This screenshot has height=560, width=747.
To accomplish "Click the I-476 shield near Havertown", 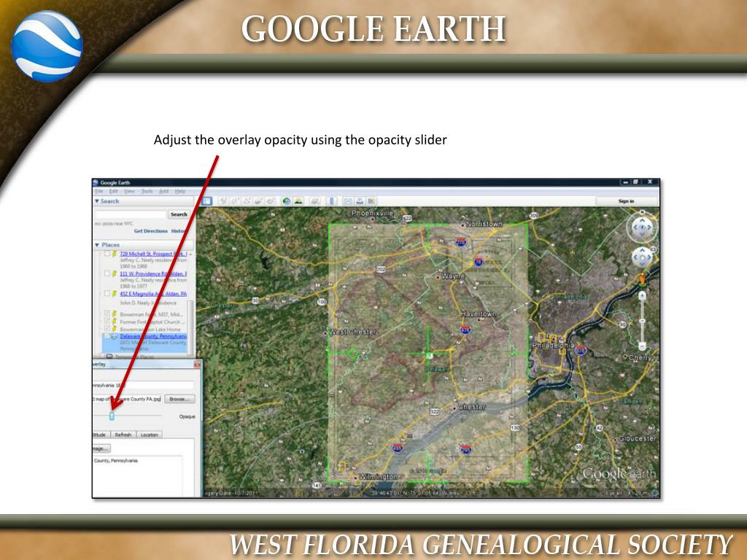I will [x=465, y=330].
